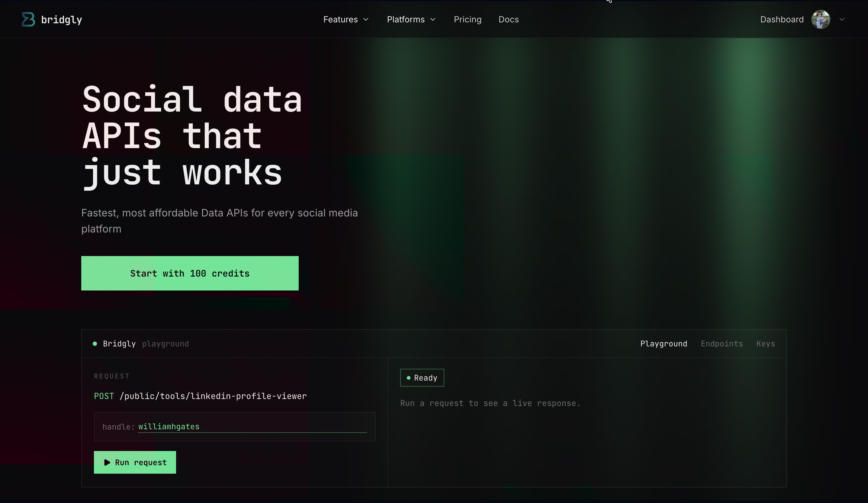Viewport: 868px width, 503px height.
Task: Click the /public/tools/linkedin-profile-viewer endpoint path
Action: (213, 396)
